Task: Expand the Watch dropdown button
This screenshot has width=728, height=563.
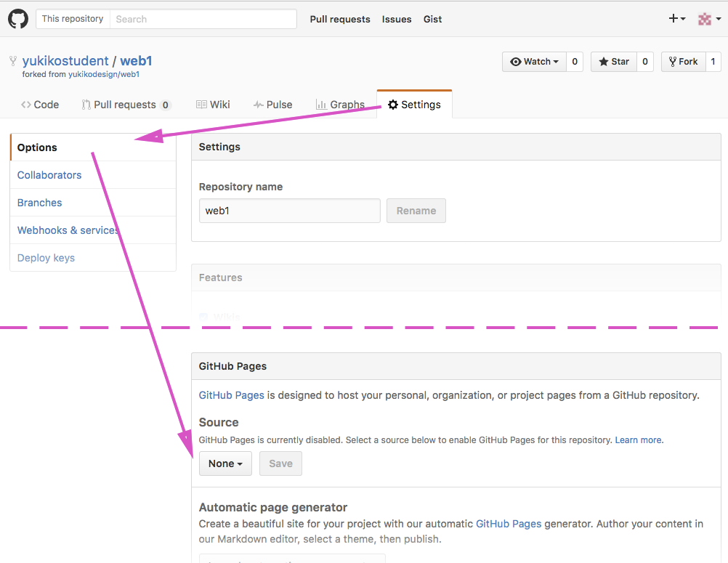Action: 535,62
